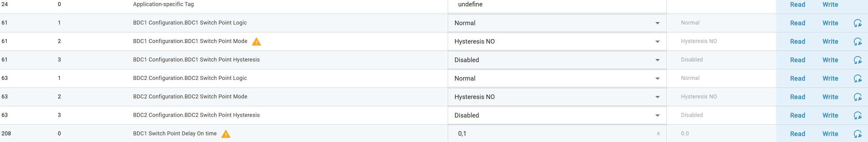Click warning icon beside BDC1 Delay On time

[226, 134]
